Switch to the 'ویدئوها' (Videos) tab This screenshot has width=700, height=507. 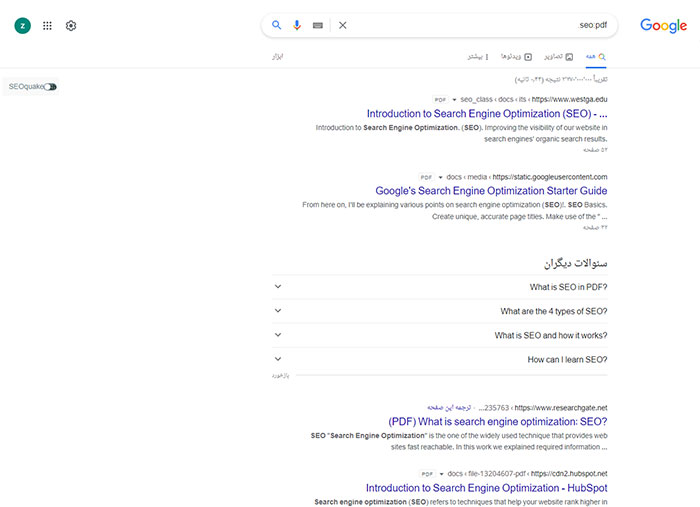point(517,57)
